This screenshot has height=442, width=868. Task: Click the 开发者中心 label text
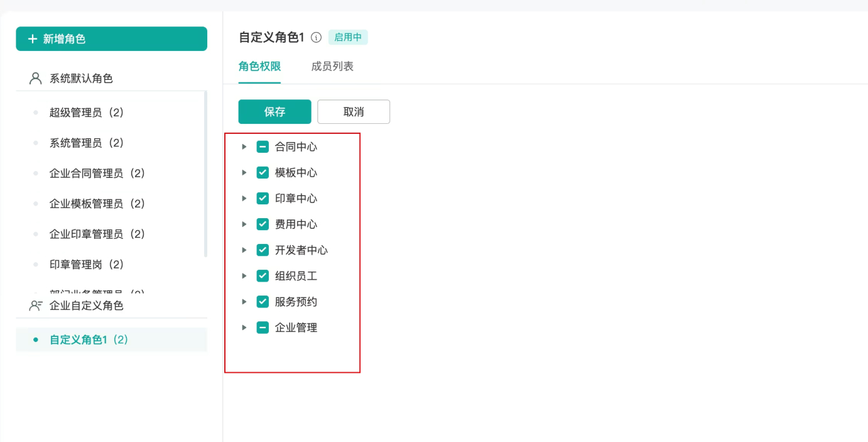pyautogui.click(x=301, y=250)
